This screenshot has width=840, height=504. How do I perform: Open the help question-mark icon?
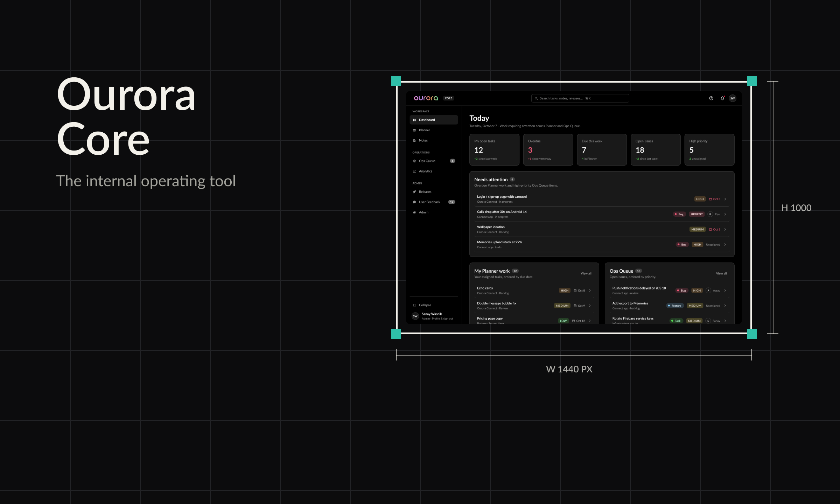click(x=711, y=98)
